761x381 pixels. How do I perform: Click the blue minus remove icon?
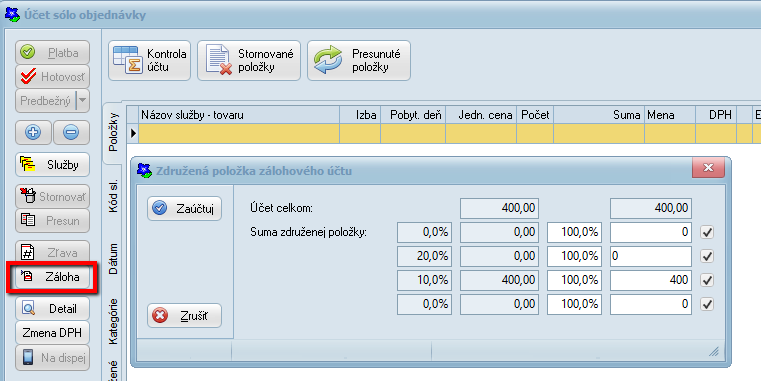tap(71, 133)
